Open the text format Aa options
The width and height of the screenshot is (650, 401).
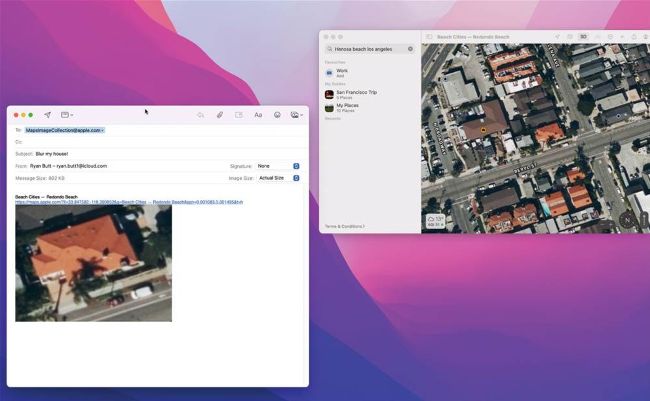tap(258, 115)
